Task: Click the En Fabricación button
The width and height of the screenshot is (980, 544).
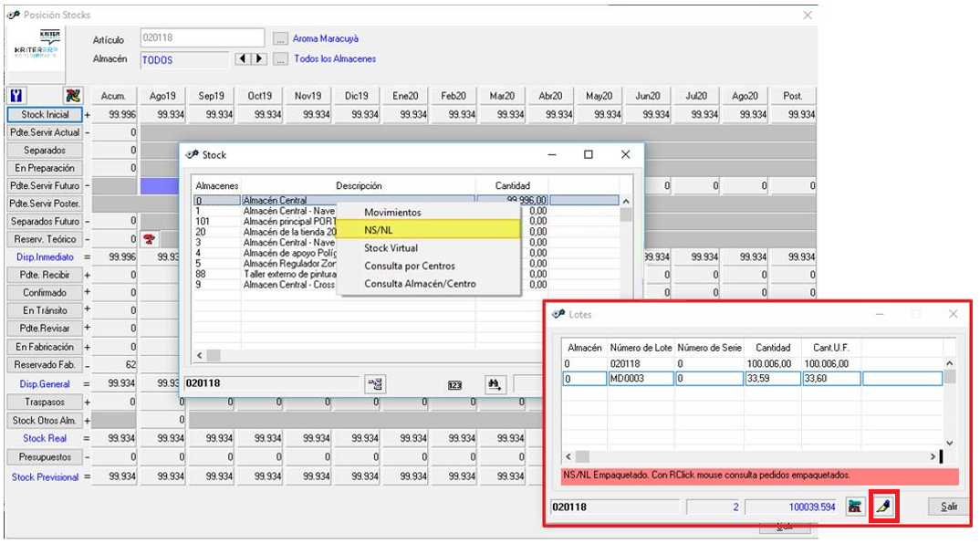Action: [x=45, y=347]
